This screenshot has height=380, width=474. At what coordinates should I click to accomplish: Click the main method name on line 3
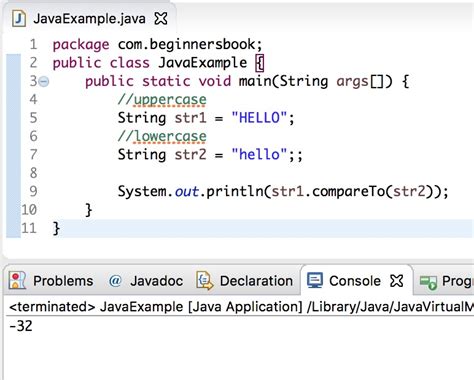[x=255, y=81]
